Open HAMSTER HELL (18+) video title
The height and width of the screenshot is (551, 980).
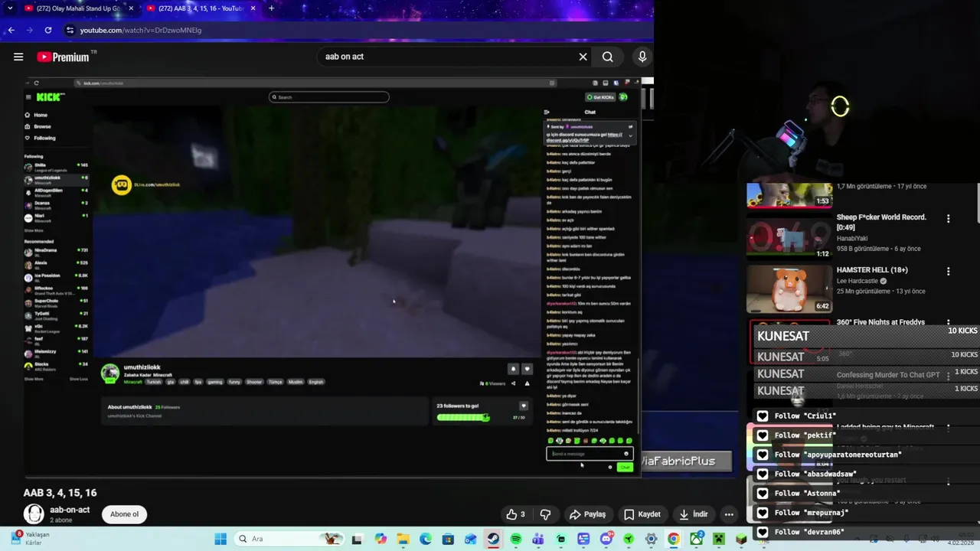(x=872, y=270)
